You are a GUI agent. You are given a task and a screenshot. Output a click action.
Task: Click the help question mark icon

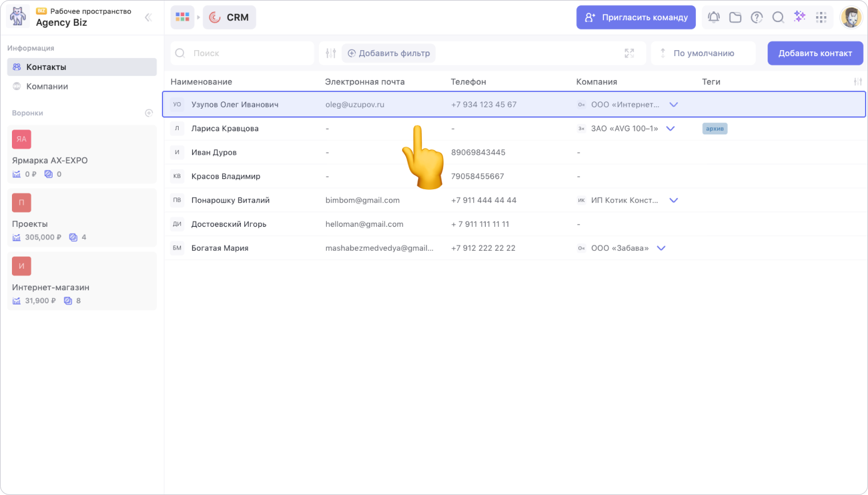click(756, 17)
